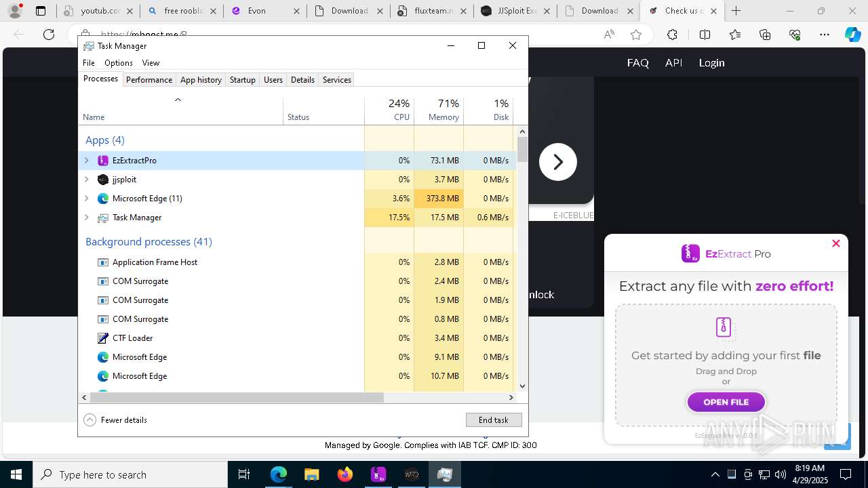Sort processes by Memory column
The height and width of the screenshot is (488, 868).
tap(439, 110)
